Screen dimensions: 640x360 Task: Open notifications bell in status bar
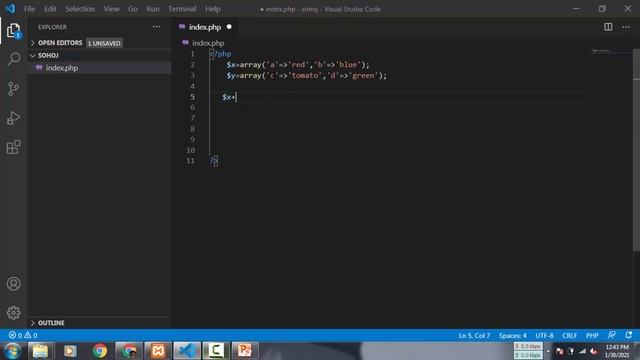629,335
